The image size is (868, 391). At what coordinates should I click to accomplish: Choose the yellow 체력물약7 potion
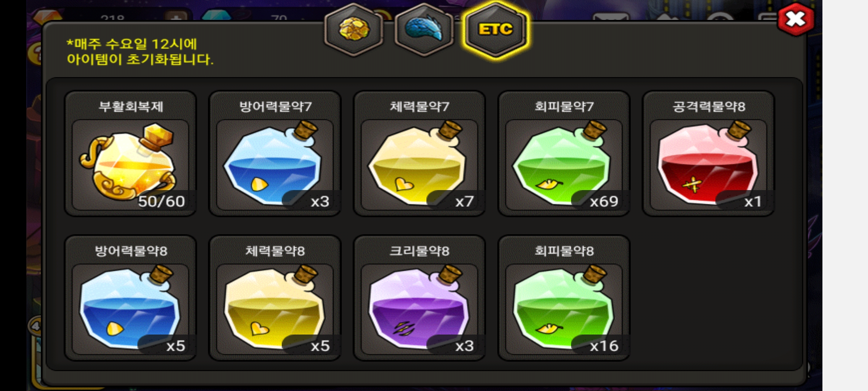(419, 154)
